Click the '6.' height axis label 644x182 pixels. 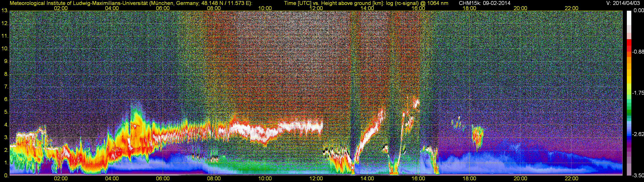tap(6, 100)
